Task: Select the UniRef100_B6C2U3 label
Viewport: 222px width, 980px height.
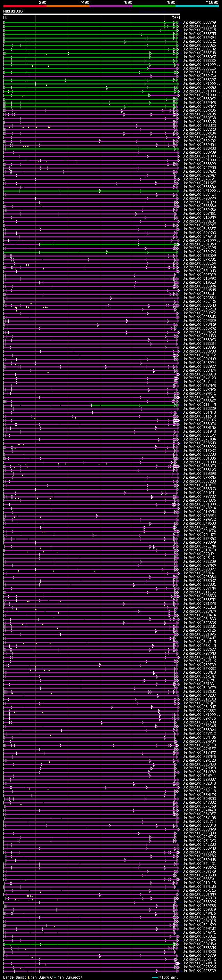Action: pyautogui.click(x=199, y=481)
